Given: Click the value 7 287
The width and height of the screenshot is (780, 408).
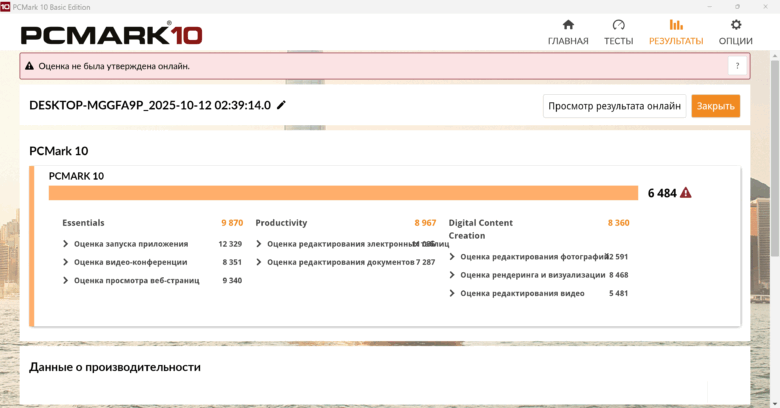Looking at the screenshot, I should (x=425, y=262).
